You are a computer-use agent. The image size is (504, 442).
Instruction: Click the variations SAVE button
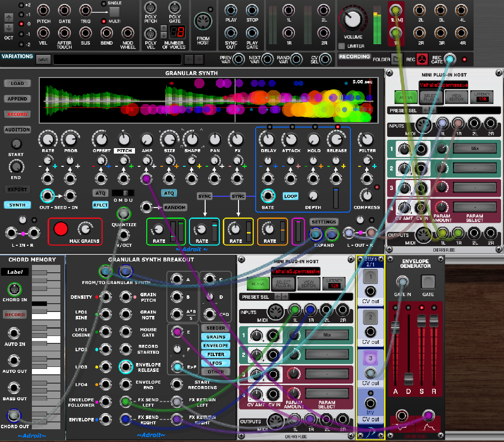(x=43, y=59)
